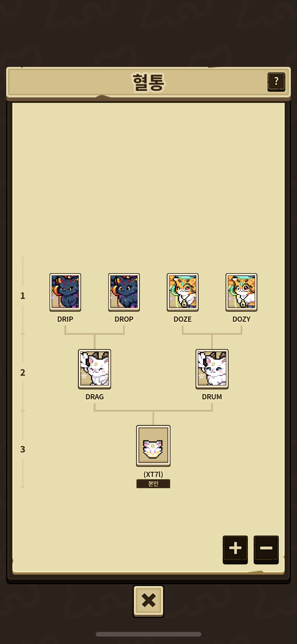Tap the 혈통 title header
This screenshot has height=644, width=297.
148,82
